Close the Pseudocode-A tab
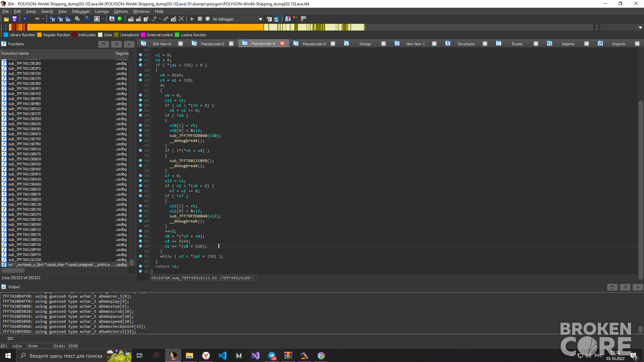The width and height of the screenshot is (644, 362). coord(282,44)
